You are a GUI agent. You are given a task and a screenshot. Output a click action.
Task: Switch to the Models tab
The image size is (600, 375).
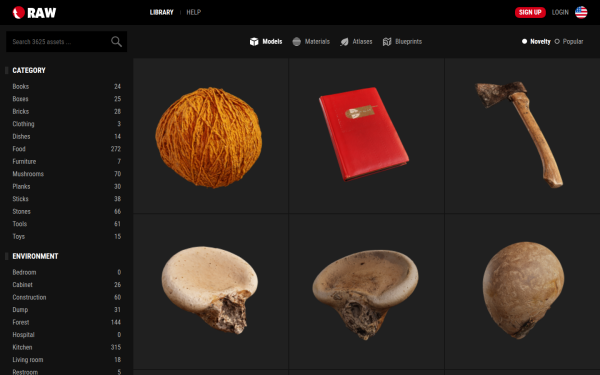pyautogui.click(x=266, y=41)
